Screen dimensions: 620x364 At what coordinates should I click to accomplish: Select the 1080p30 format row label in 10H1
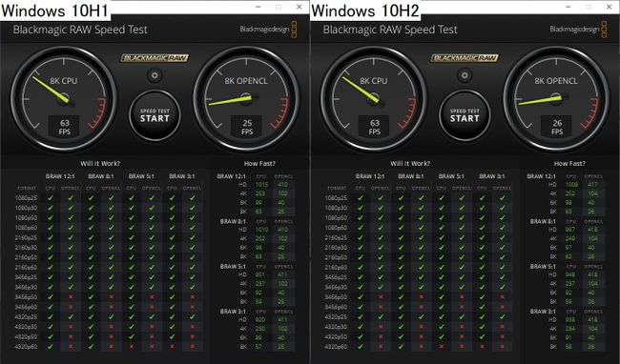point(26,208)
